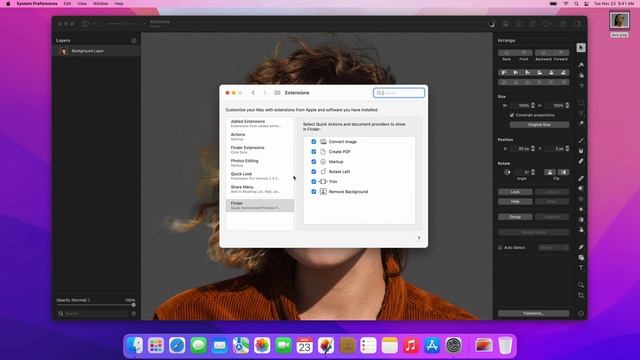Select the Crop tool in Pixelmator

(581, 295)
